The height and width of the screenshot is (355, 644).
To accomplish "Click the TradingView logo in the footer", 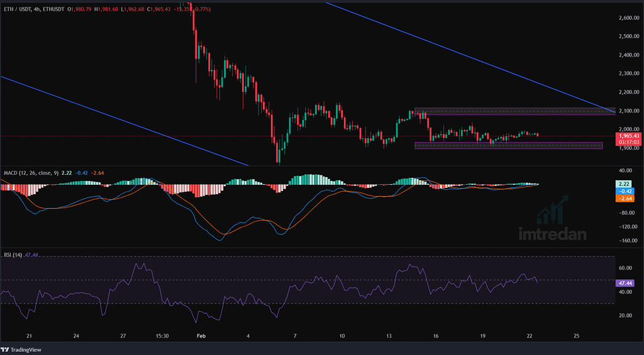I will pos(21,350).
